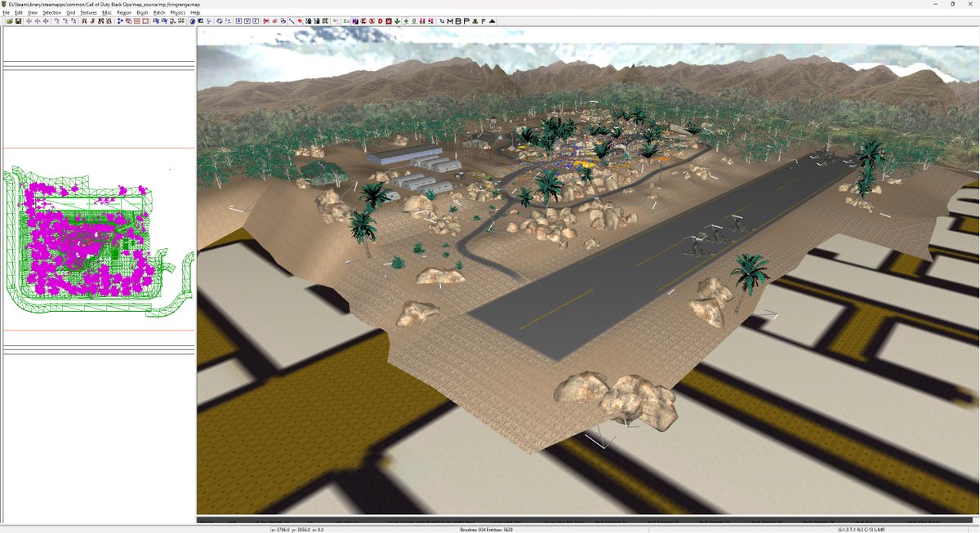Click the Save map floppy disk icon

(x=19, y=21)
